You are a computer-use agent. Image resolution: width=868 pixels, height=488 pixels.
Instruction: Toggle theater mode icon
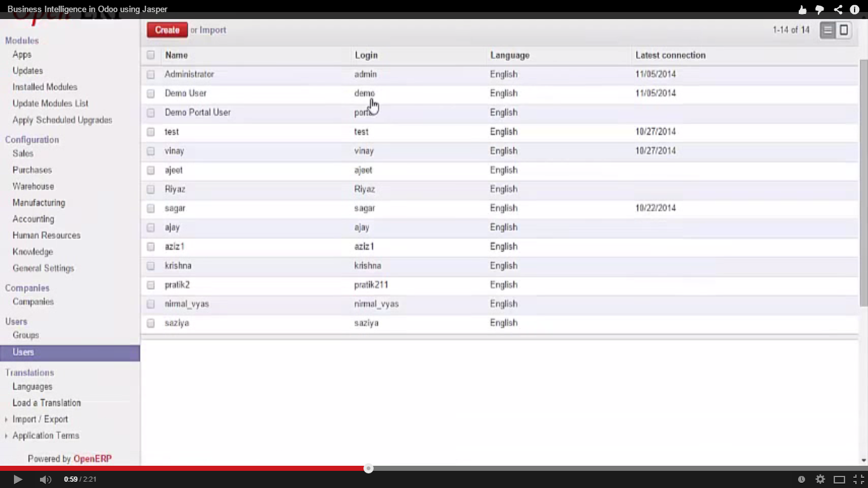pos(839,479)
